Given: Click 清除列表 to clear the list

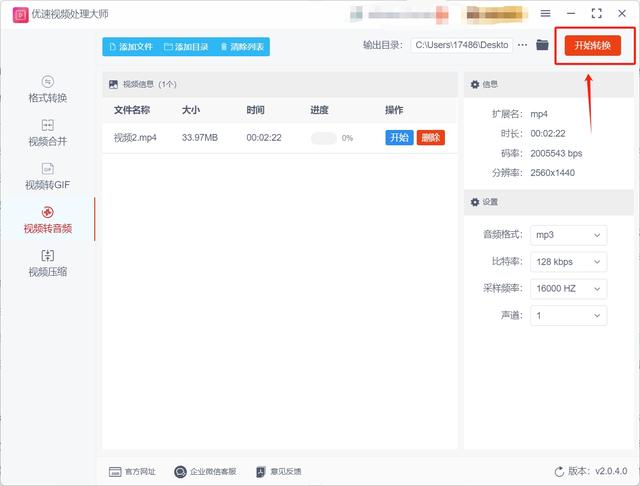Looking at the screenshot, I should (x=242, y=47).
